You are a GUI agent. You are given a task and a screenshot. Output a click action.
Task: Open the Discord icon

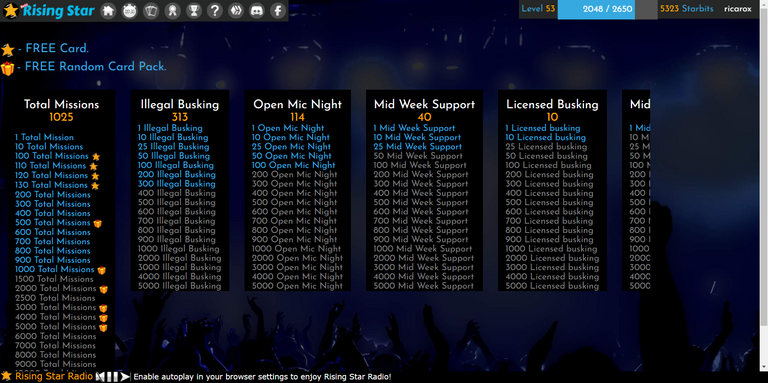(257, 10)
